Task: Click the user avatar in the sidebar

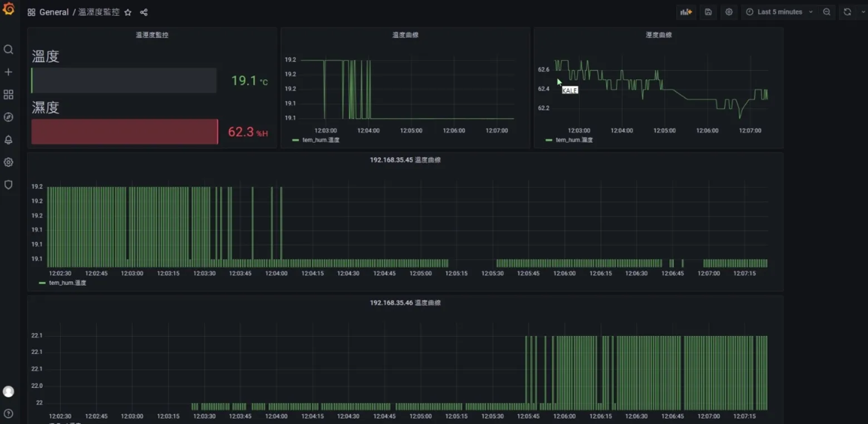Action: [8, 392]
